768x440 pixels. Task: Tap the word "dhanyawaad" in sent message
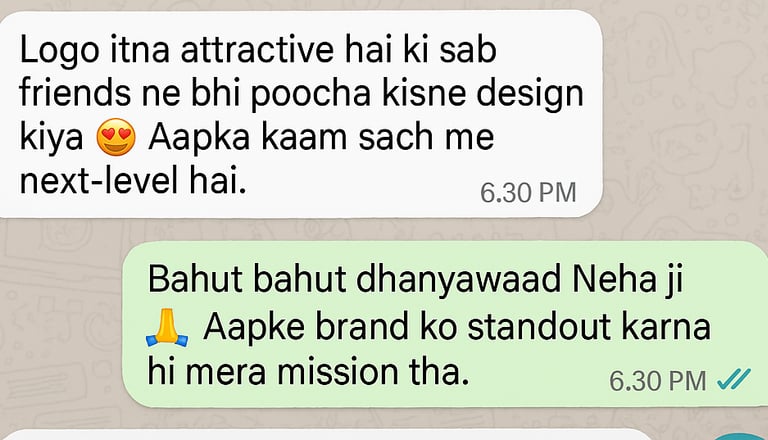(x=458, y=281)
